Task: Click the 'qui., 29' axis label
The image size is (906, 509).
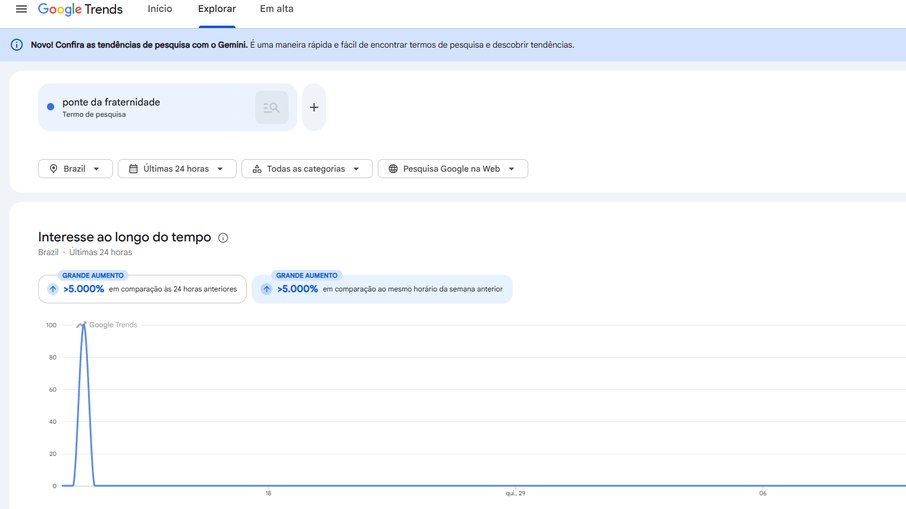Action: [515, 493]
